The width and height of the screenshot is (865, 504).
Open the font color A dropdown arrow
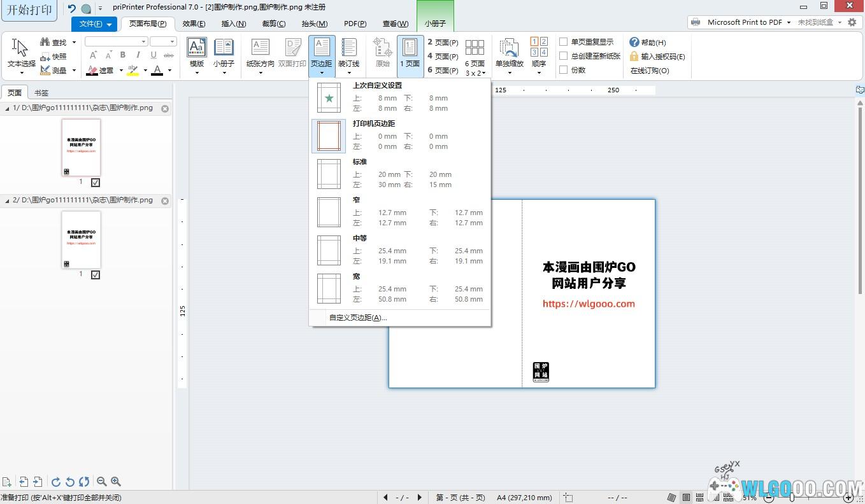tap(169, 71)
